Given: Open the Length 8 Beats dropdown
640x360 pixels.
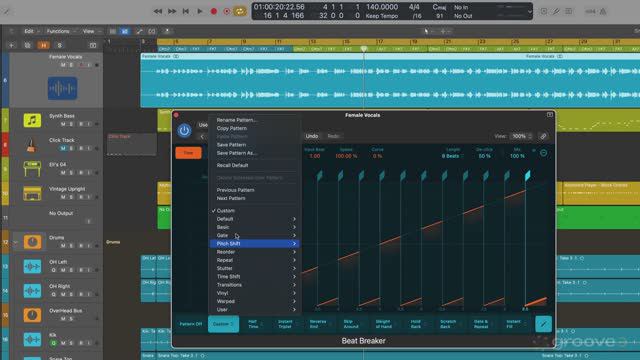Looking at the screenshot, I should [452, 156].
